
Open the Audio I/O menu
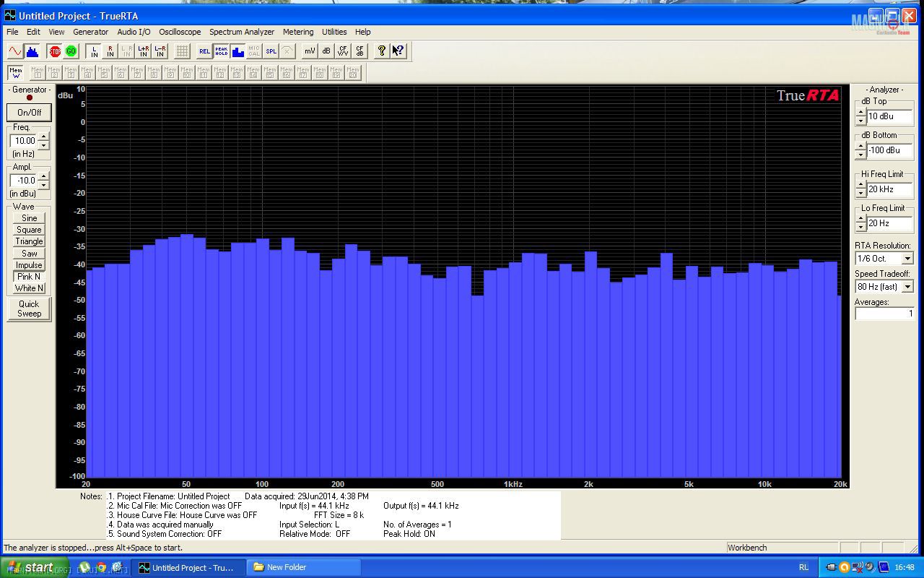pyautogui.click(x=134, y=32)
